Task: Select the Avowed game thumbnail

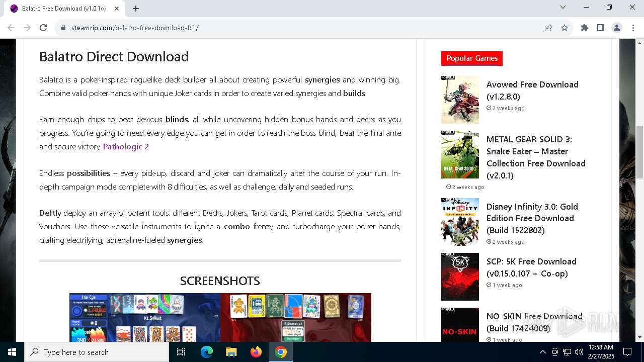Action: (x=460, y=100)
